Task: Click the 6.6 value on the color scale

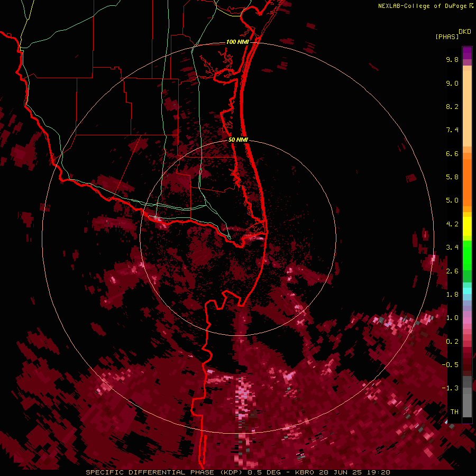Action: pos(452,153)
